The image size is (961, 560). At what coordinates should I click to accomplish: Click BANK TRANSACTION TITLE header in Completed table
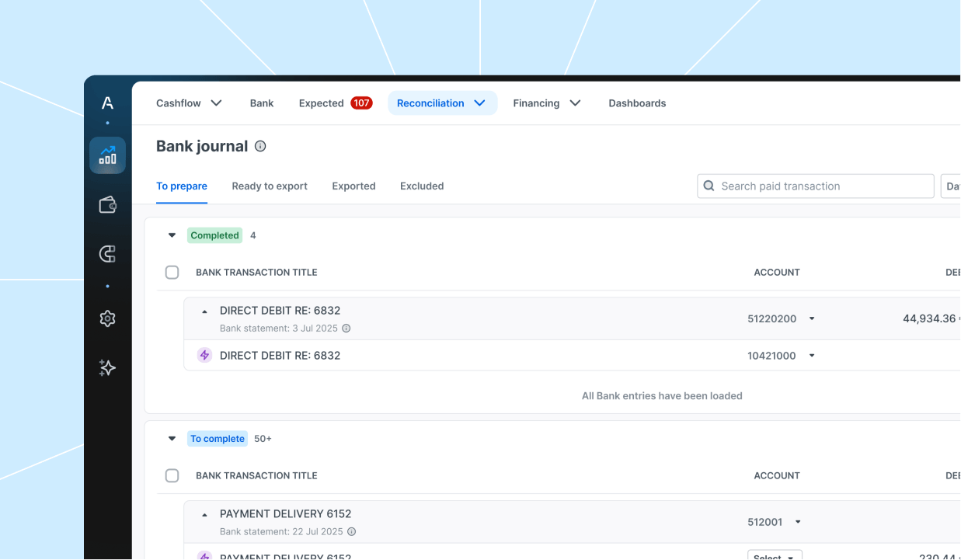click(x=256, y=273)
